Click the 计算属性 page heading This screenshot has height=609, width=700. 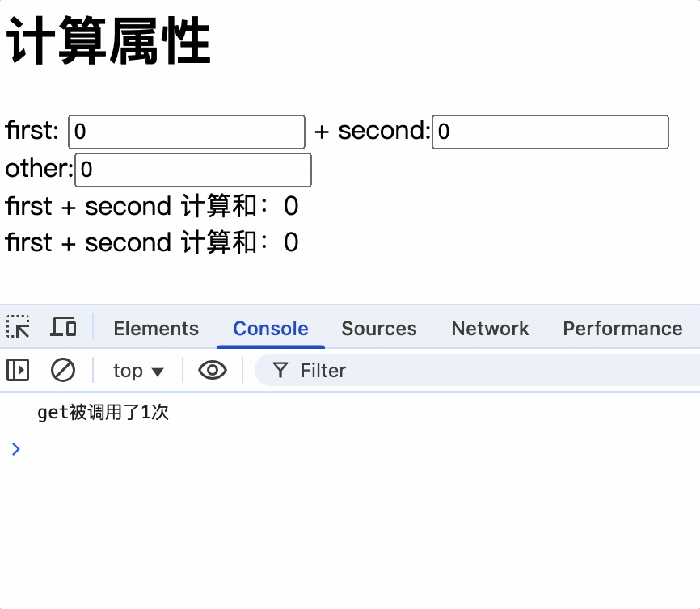pos(108,40)
